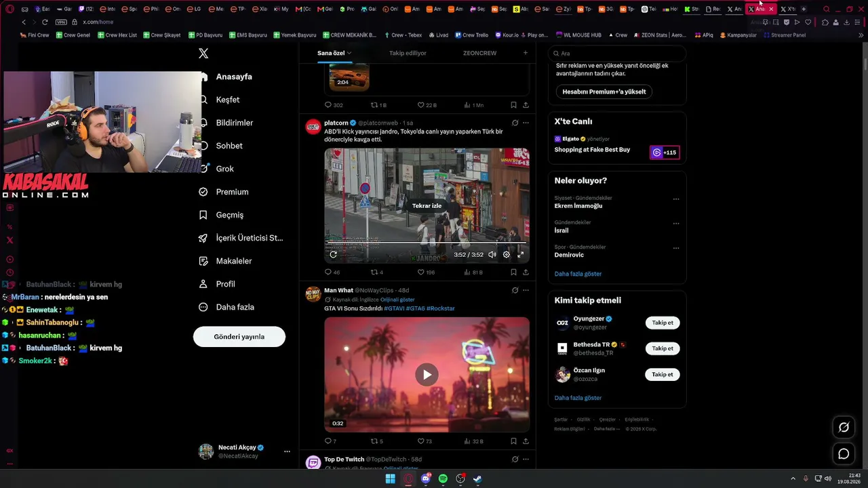Follow Bethesda TR
868x488 pixels.
pyautogui.click(x=663, y=348)
